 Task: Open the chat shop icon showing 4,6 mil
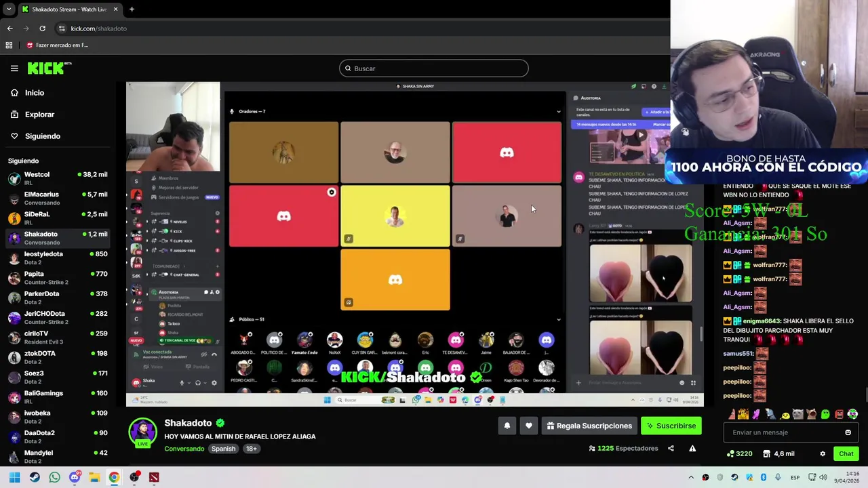[778, 453]
